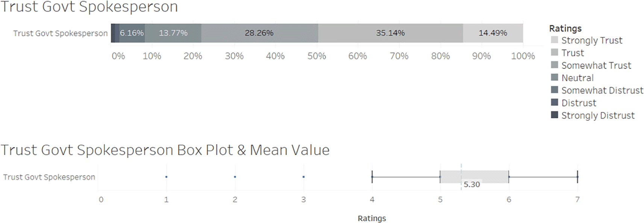This screenshot has height=223, width=644.
Task: Click the Somewhat Distrust legend swatch
Action: tap(554, 90)
